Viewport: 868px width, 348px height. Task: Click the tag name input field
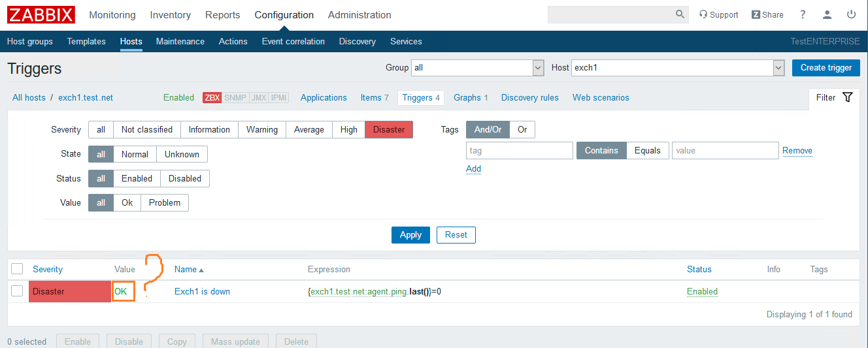click(519, 150)
